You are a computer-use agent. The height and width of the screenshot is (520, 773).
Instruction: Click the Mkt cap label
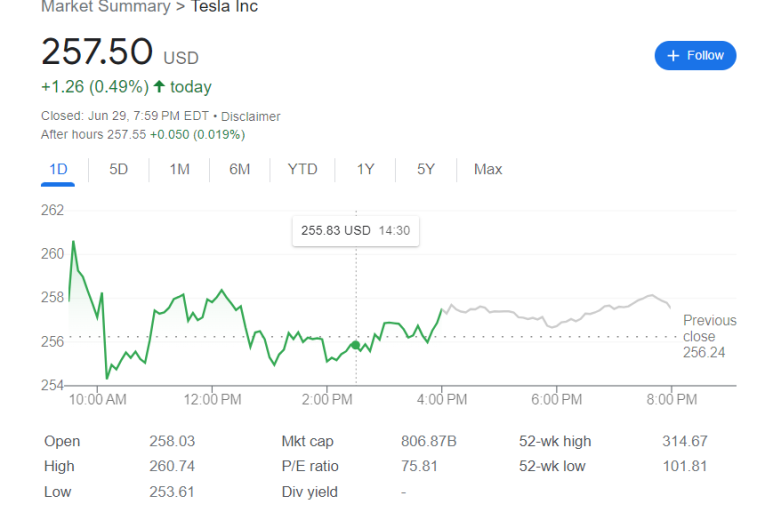(308, 441)
